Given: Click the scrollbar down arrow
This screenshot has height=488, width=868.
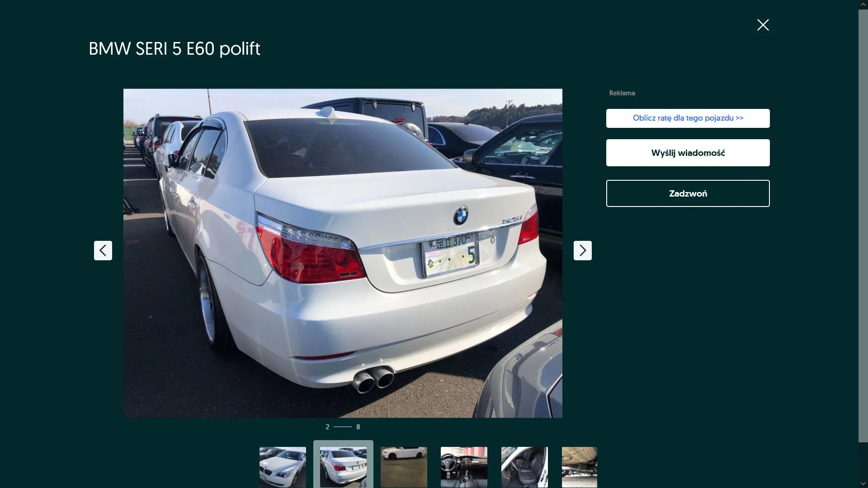Looking at the screenshot, I should (863, 484).
